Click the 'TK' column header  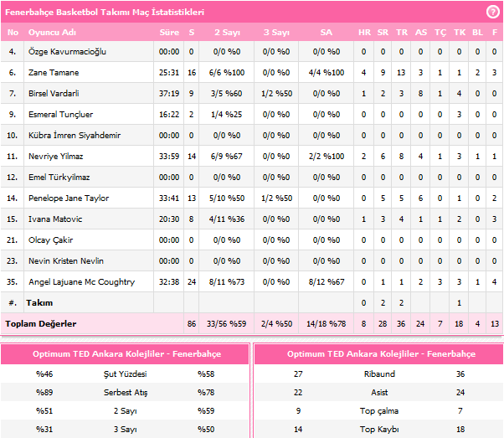[x=460, y=32]
